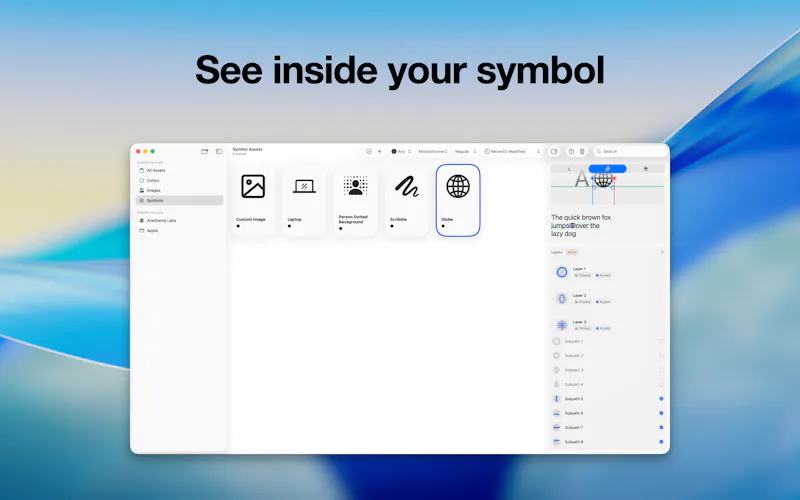Disable the Subpath 6 checkbox

pos(661,413)
